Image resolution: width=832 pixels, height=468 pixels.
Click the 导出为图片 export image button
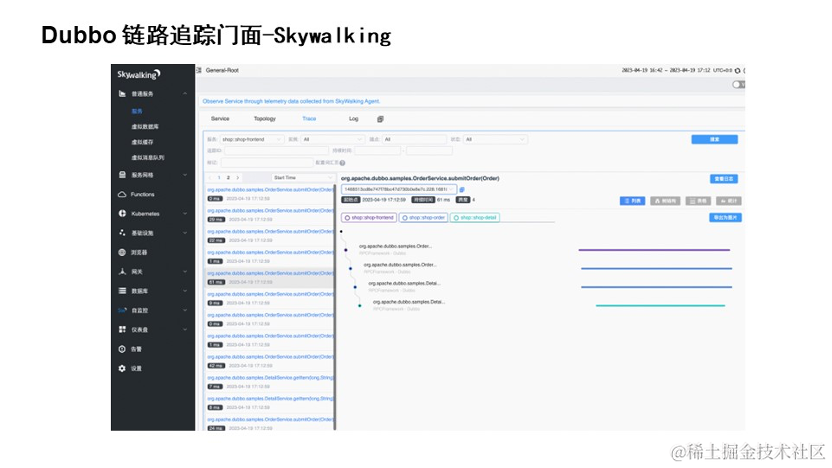point(725,218)
